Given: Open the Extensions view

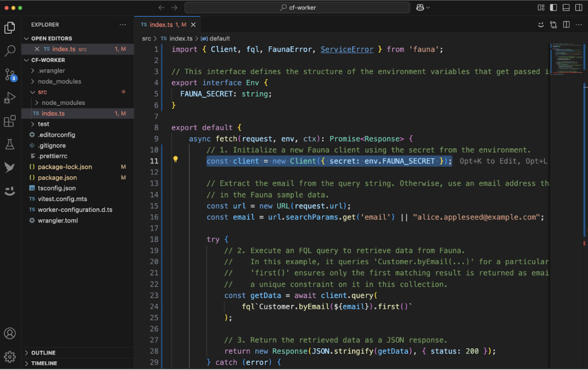Looking at the screenshot, I should tap(10, 121).
